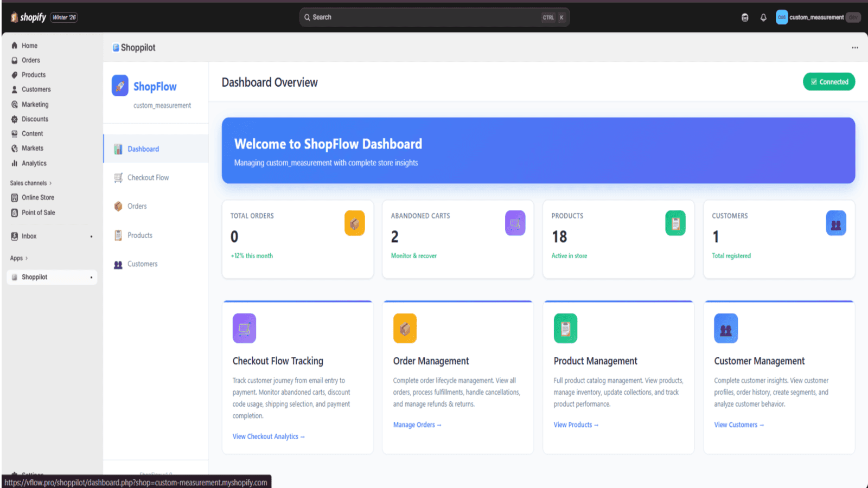This screenshot has width=868, height=488.
Task: Click the Search input field
Action: pyautogui.click(x=434, y=17)
